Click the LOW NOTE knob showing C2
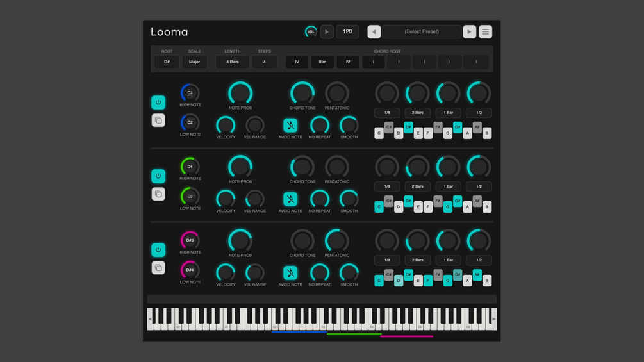 click(x=190, y=122)
